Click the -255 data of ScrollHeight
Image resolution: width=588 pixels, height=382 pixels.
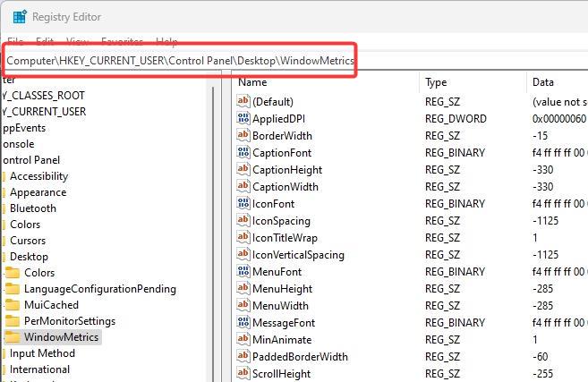(542, 374)
